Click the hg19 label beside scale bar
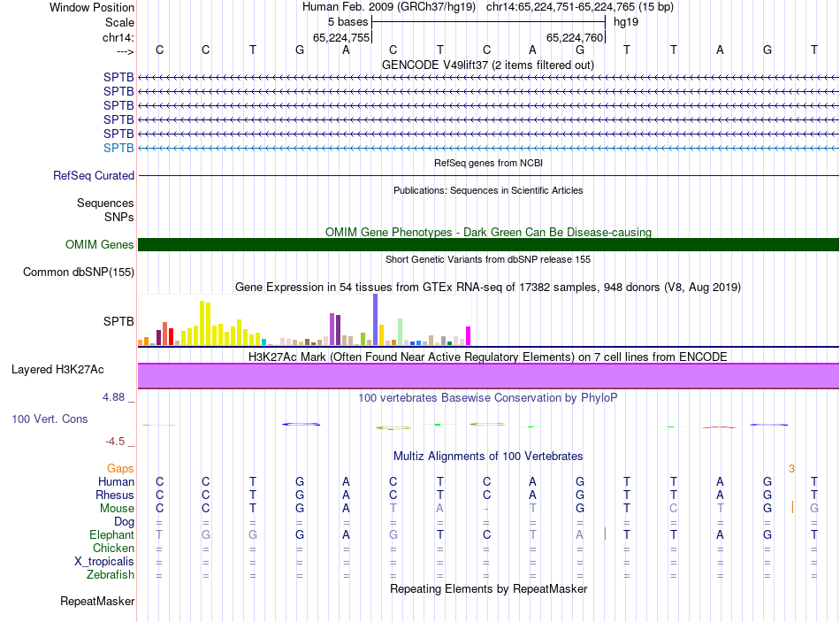This screenshot has width=840, height=622. pos(626,22)
